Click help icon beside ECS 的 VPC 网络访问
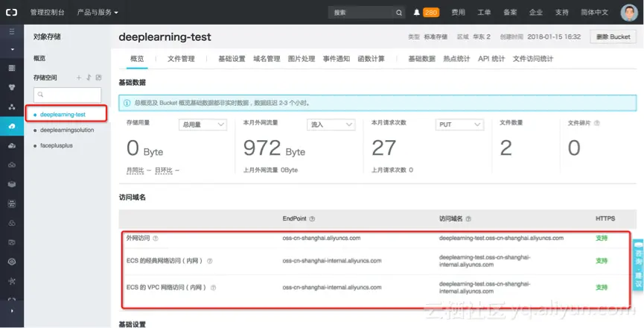This screenshot has height=328, width=644. click(x=213, y=288)
